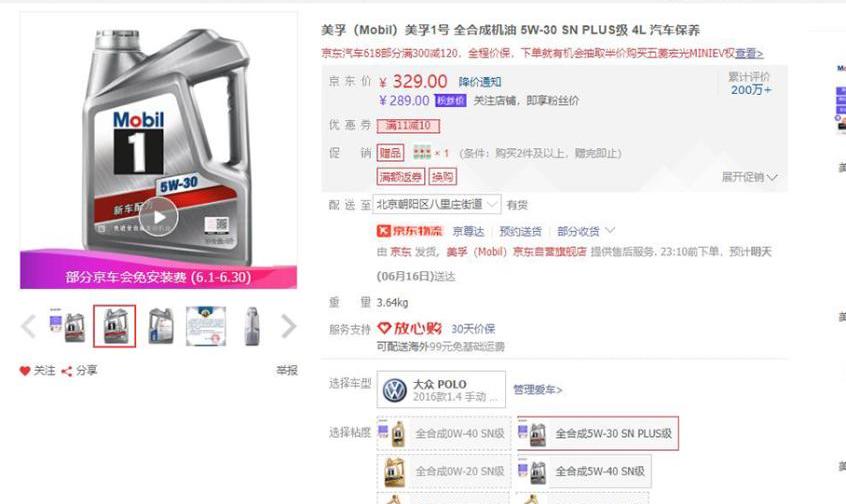846x504 pixels.
Task: Click the 放心购 heart badge
Action: [409, 328]
